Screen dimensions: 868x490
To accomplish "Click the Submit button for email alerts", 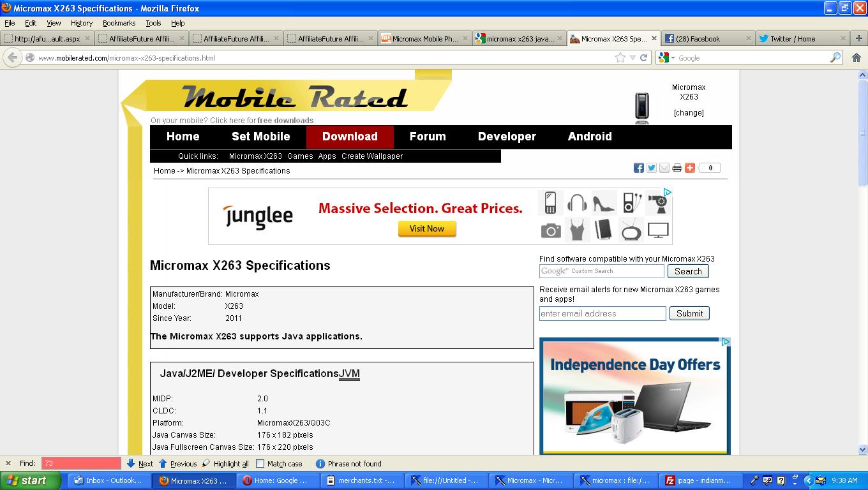I will point(689,313).
